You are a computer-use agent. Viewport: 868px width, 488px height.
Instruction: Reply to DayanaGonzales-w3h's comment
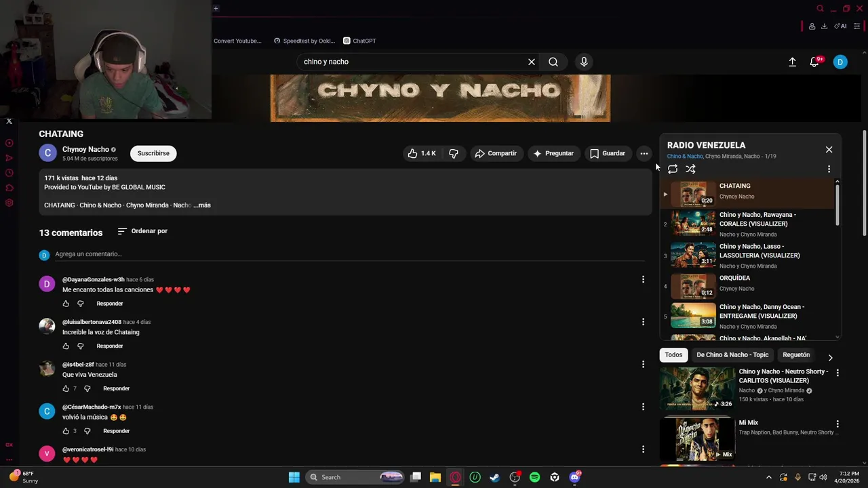(x=110, y=304)
